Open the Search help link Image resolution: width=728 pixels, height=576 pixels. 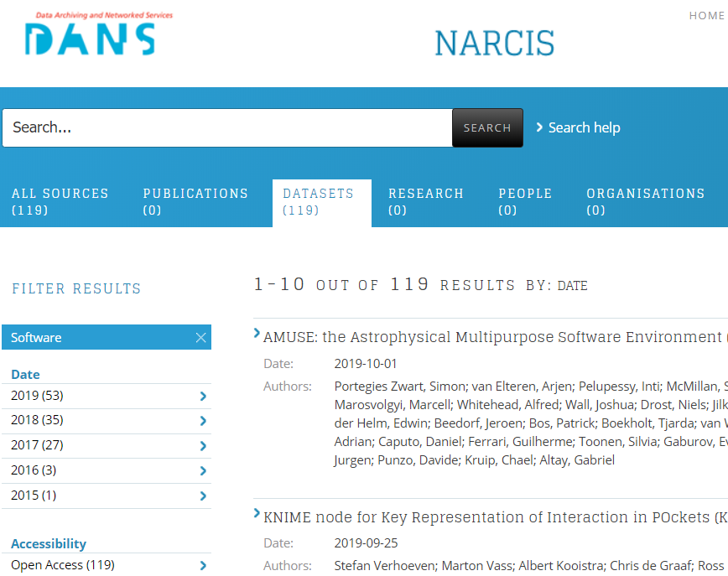[x=584, y=127]
